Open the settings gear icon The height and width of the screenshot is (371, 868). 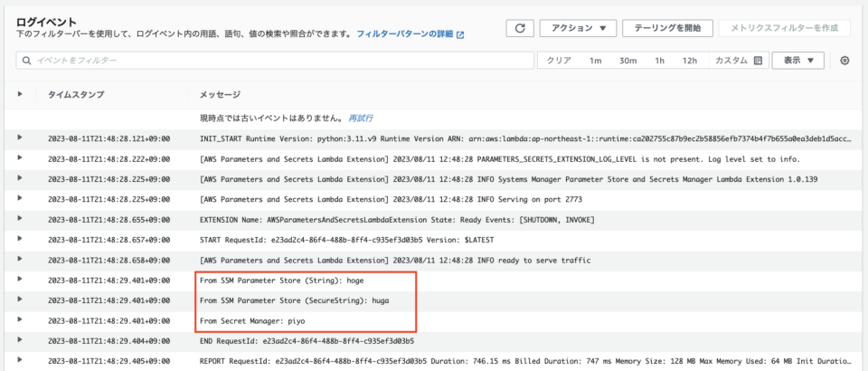click(x=844, y=61)
